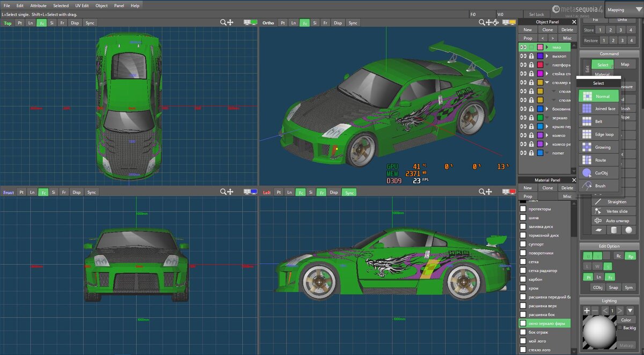644x355 pixels.
Task: Toggle visibility of the выхлоп object
Action: (x=523, y=56)
